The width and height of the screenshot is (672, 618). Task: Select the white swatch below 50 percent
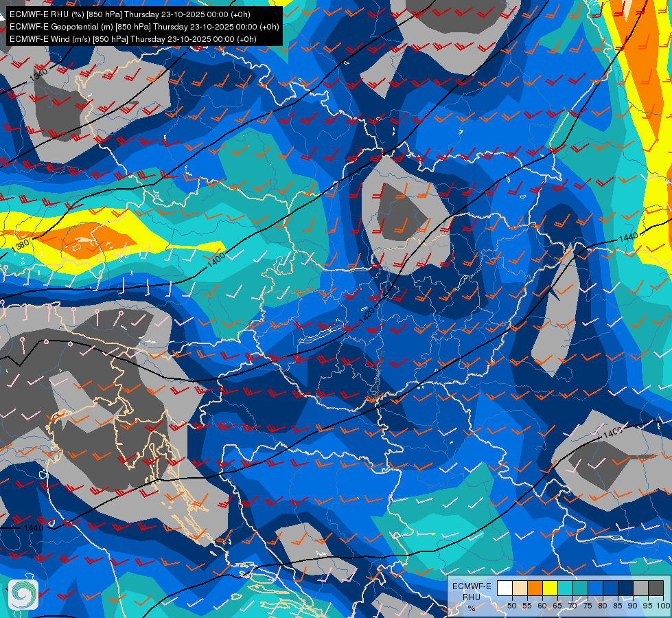505,588
